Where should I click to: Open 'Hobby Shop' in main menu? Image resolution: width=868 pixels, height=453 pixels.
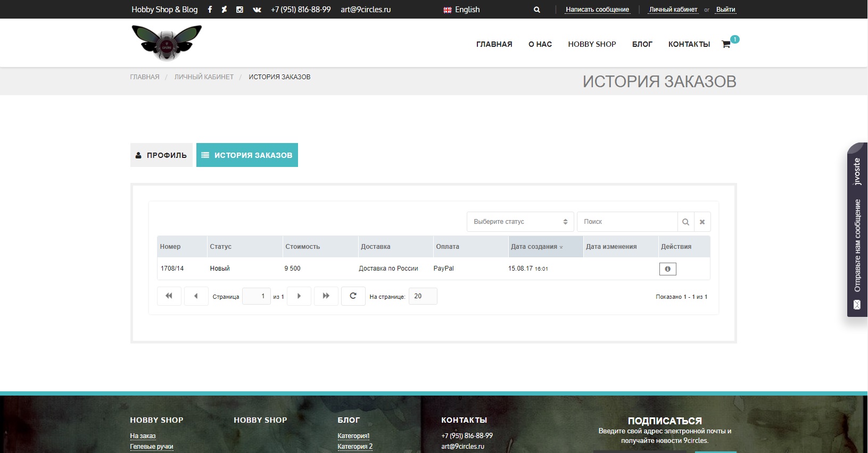click(x=592, y=44)
